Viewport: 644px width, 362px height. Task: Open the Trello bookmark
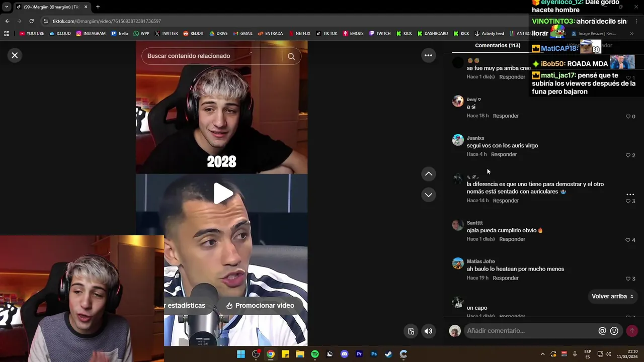pyautogui.click(x=120, y=34)
